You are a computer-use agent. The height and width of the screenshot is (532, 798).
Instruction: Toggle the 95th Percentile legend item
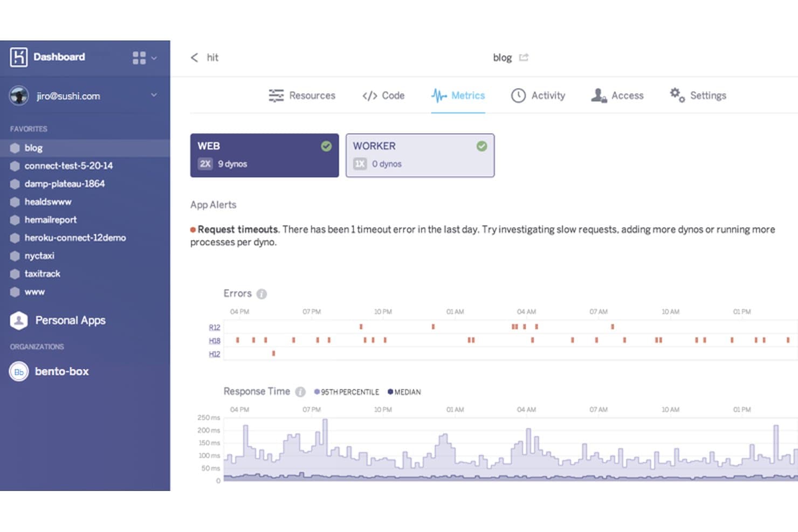347,392
